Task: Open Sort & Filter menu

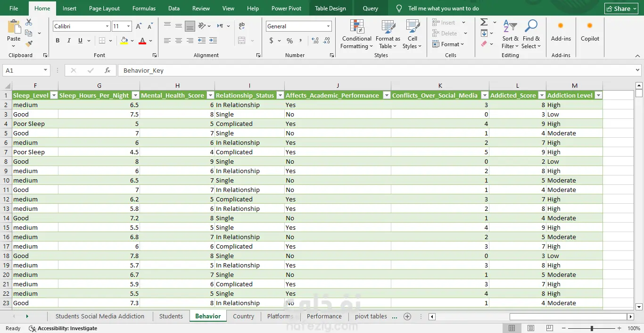Action: pos(510,34)
